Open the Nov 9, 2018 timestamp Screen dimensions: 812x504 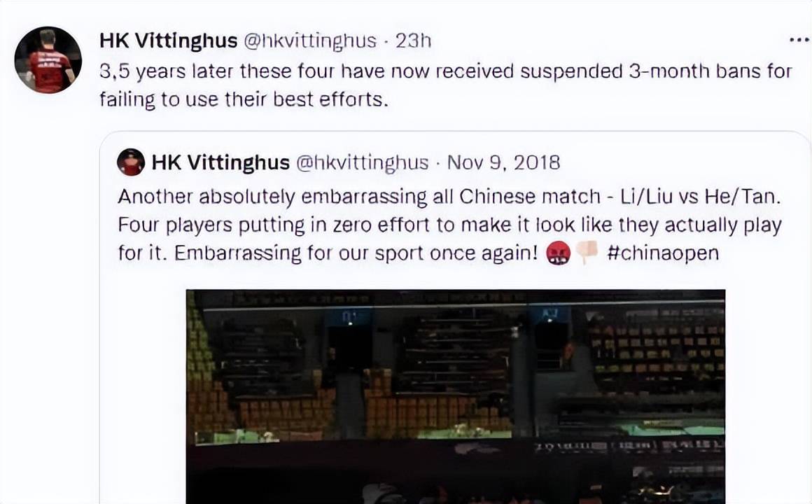click(503, 162)
